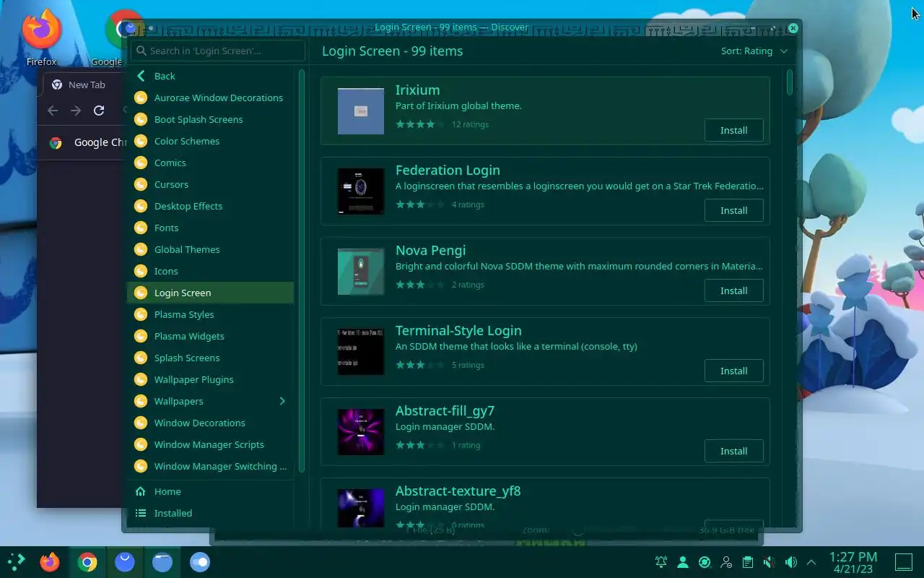Install Terminal-Style Login theme
Screen dimensions: 924x578
[x=733, y=371]
